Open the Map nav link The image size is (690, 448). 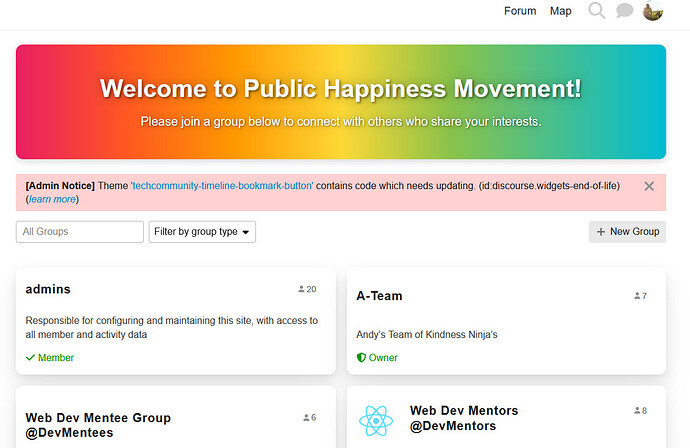[x=561, y=11]
